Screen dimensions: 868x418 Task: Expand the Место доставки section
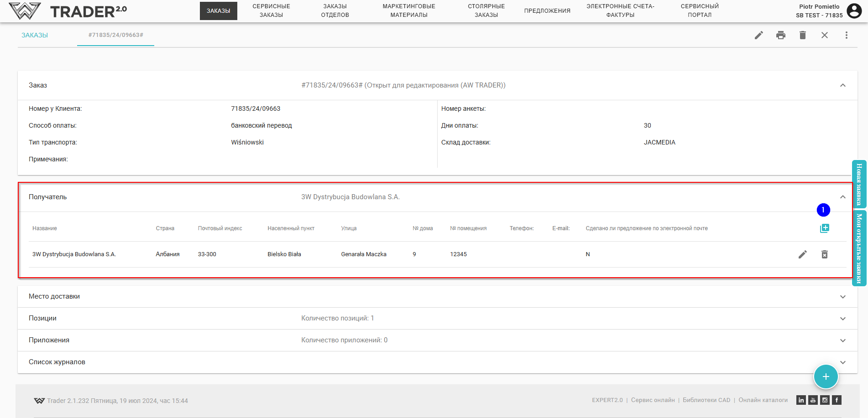[842, 297]
